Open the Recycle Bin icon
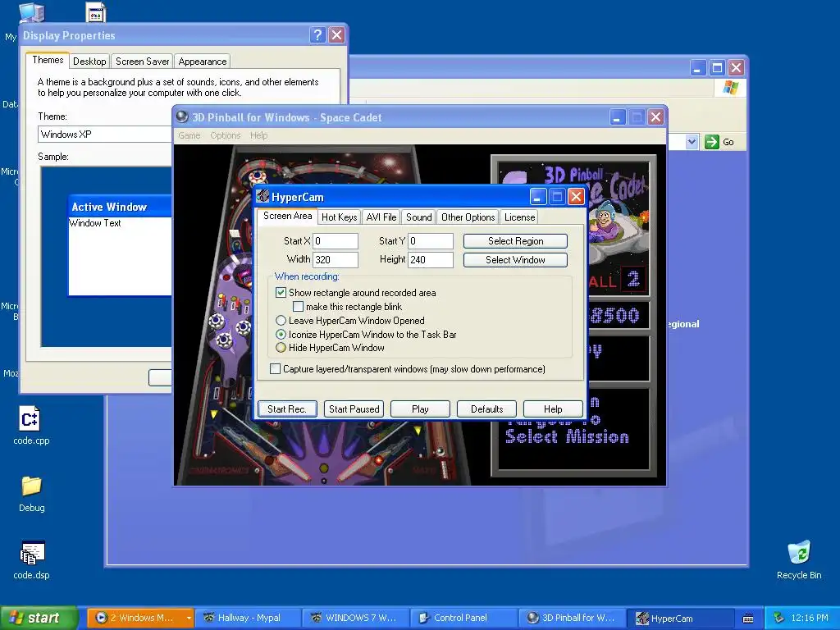Viewport: 840px width, 630px height. 798,553
